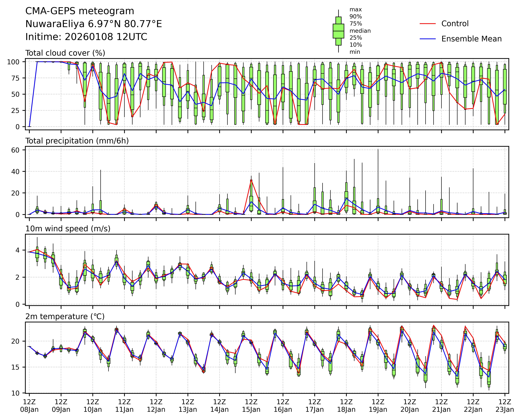Click the red Control legend line
This screenshot has height=420, width=521.
pyautogui.click(x=428, y=24)
